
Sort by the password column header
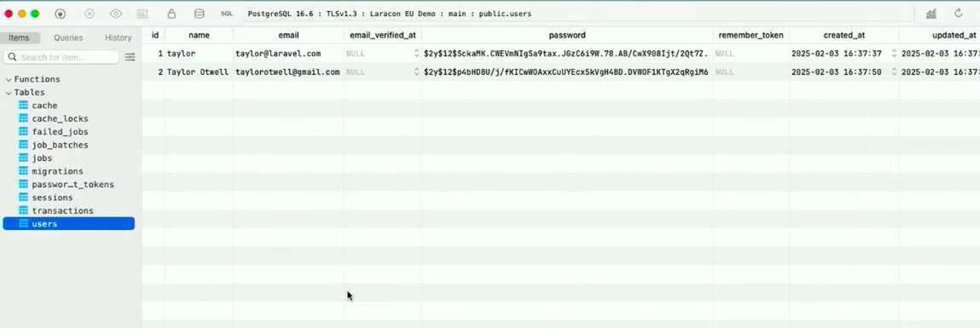click(567, 36)
